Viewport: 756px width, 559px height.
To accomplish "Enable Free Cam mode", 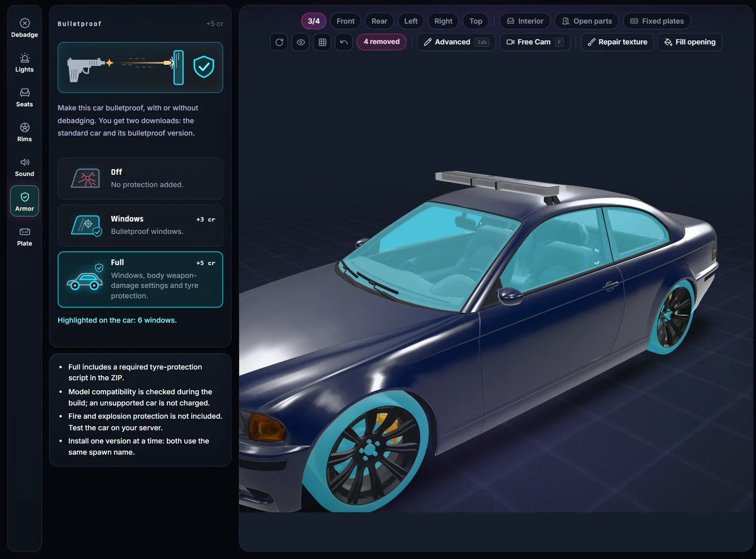I will click(535, 42).
